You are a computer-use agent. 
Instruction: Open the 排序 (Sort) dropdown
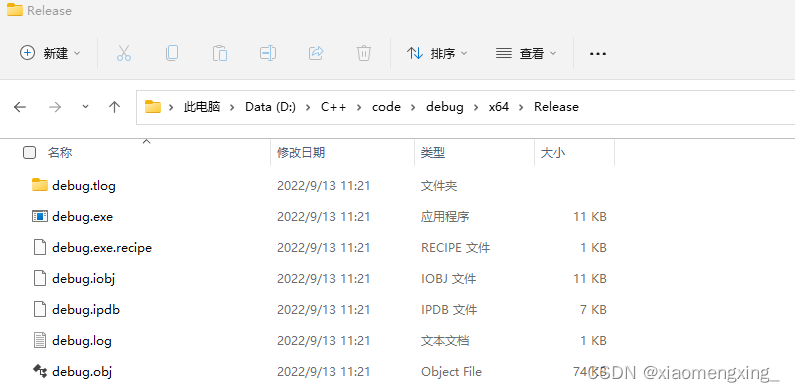(x=437, y=53)
